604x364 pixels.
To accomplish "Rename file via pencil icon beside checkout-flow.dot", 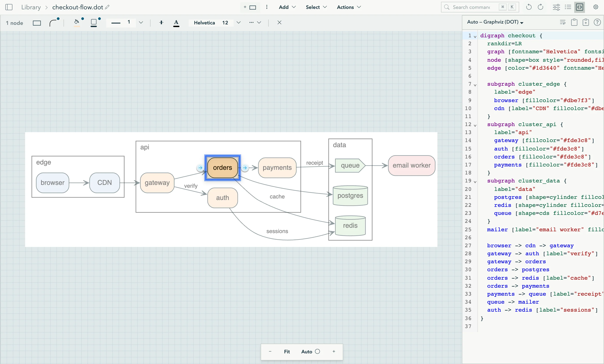I will pyautogui.click(x=107, y=7).
